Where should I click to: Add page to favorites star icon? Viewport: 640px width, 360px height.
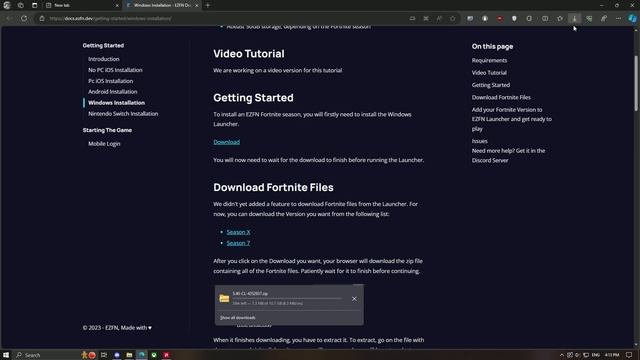coord(453,18)
